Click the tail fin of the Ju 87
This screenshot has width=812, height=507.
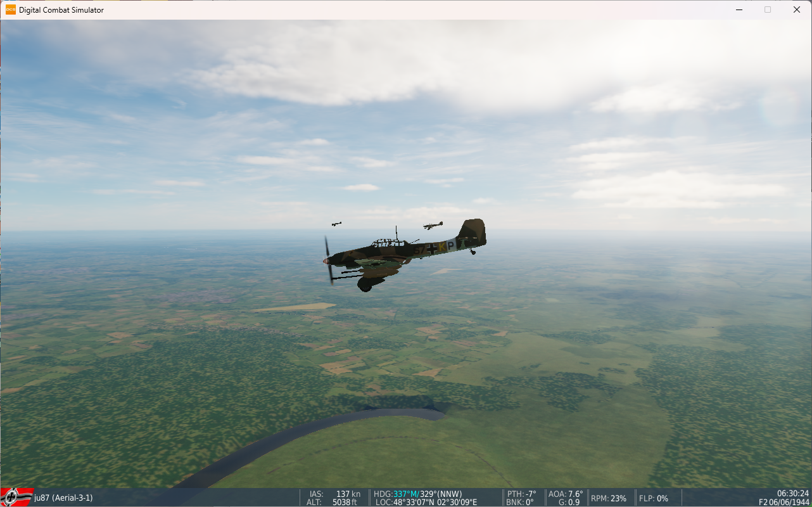tap(474, 232)
